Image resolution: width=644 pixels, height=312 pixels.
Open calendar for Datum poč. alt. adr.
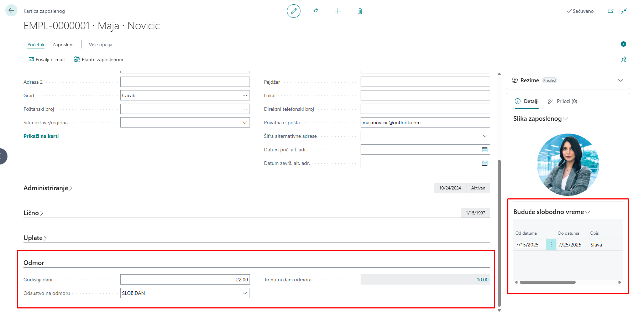485,150
